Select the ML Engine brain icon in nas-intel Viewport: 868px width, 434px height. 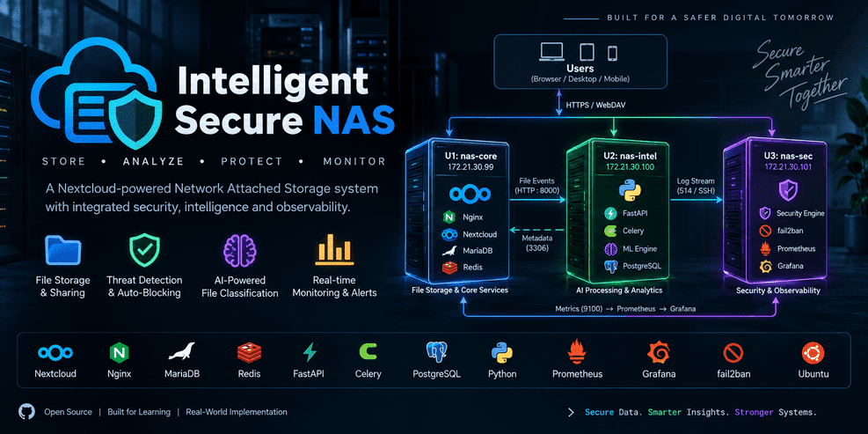pyautogui.click(x=611, y=248)
